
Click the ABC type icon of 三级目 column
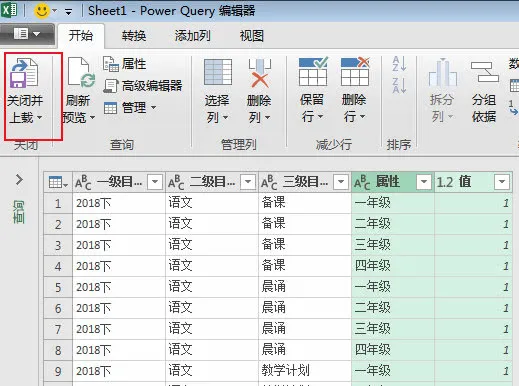[x=269, y=182]
